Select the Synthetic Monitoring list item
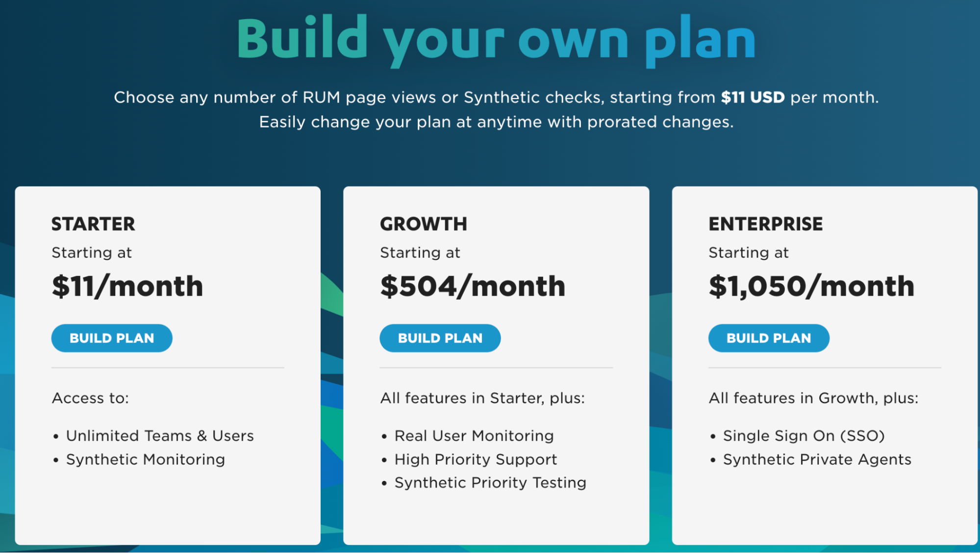This screenshot has height=553, width=980. (145, 459)
